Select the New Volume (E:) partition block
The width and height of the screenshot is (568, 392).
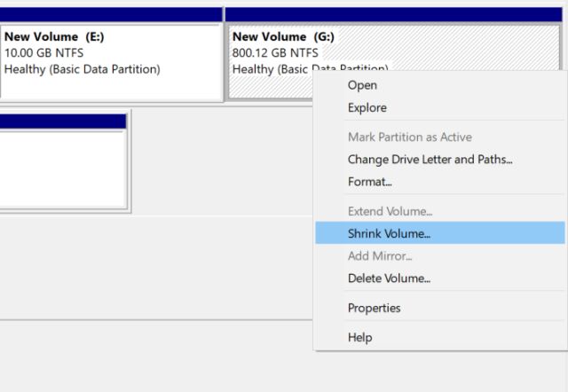(x=111, y=62)
